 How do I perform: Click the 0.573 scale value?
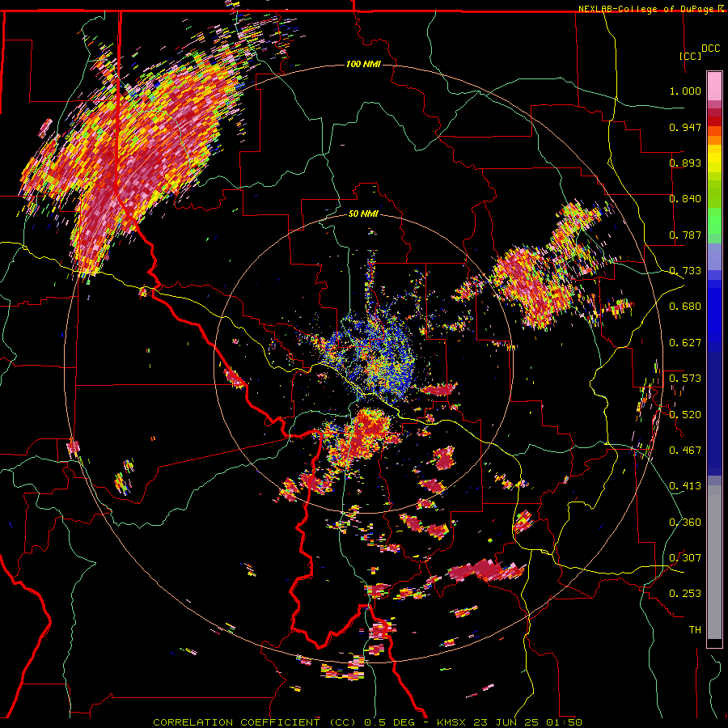[685, 379]
